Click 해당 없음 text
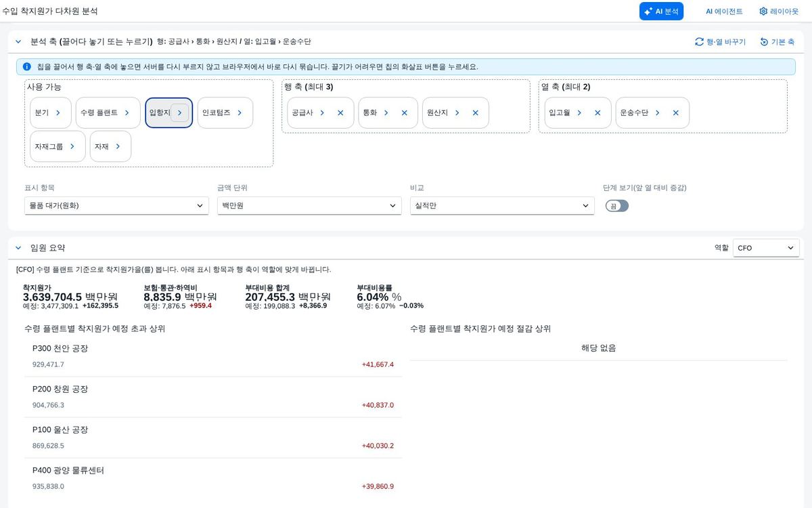 point(599,348)
